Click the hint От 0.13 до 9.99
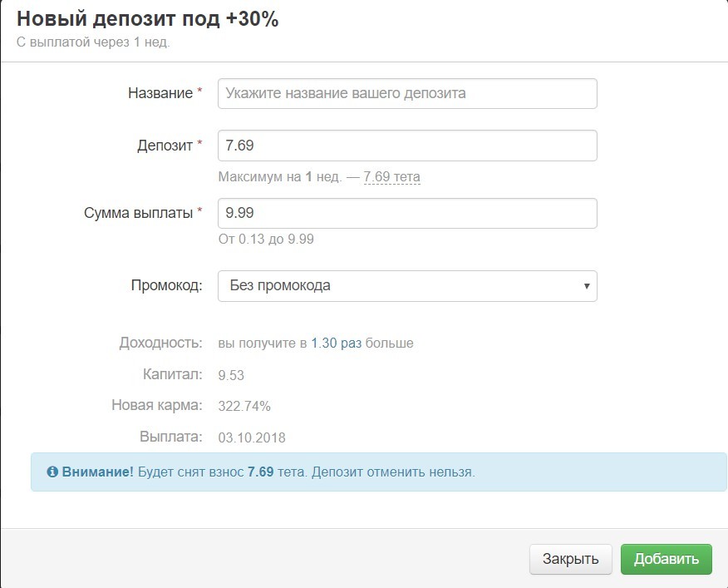This screenshot has width=728, height=588. (x=265, y=240)
